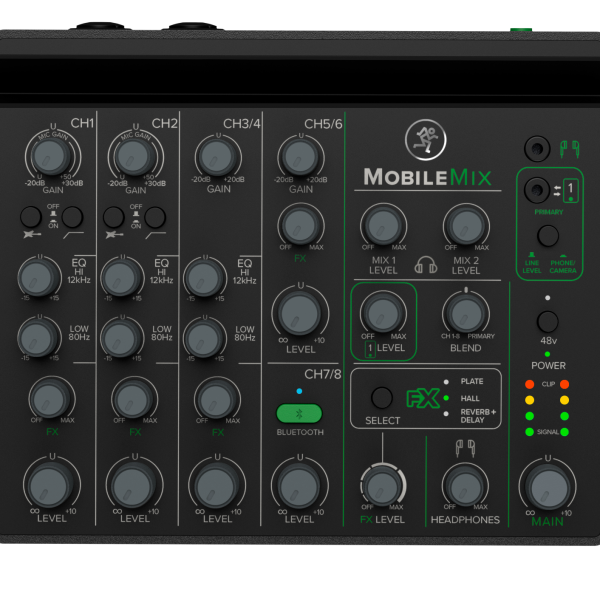The width and height of the screenshot is (600, 600).
Task: Click the CH5/6 LEVEL knob
Action: point(300,313)
